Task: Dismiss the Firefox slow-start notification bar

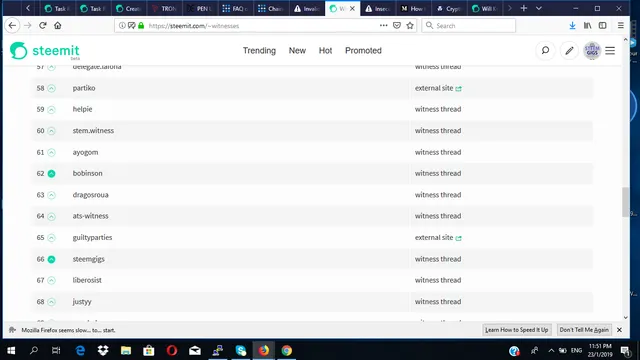Action: (619, 330)
